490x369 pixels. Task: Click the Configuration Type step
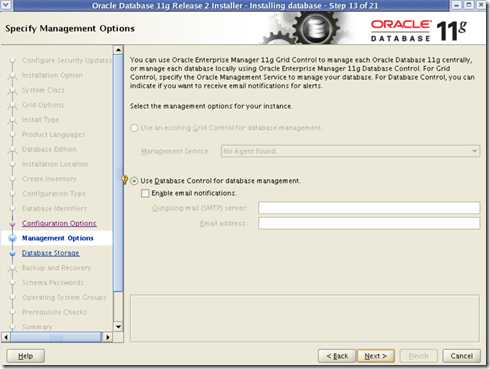[54, 193]
